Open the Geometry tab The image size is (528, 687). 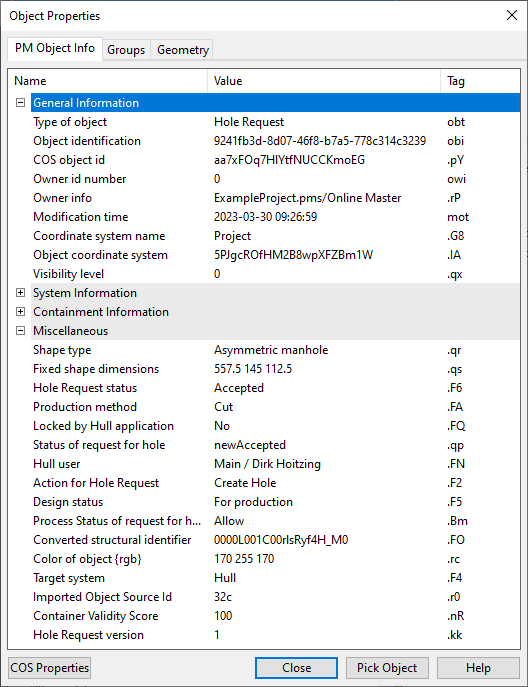[183, 50]
